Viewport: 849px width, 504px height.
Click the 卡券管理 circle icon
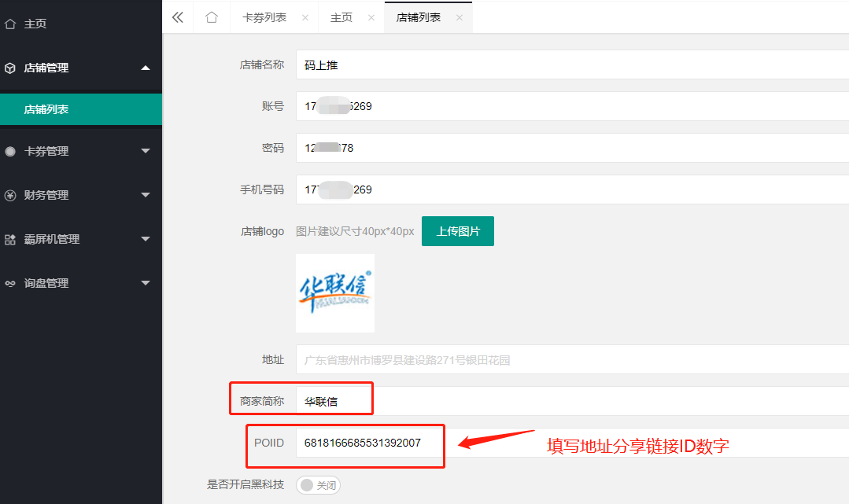pos(9,152)
